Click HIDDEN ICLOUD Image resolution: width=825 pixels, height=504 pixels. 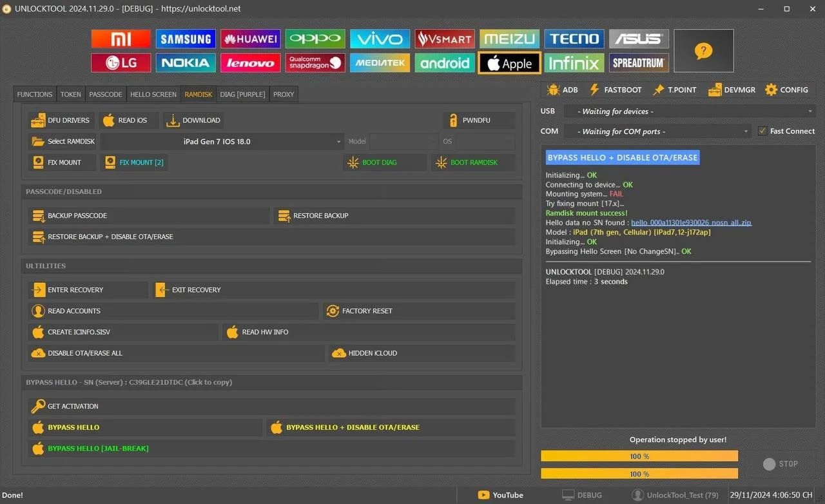[x=422, y=353]
